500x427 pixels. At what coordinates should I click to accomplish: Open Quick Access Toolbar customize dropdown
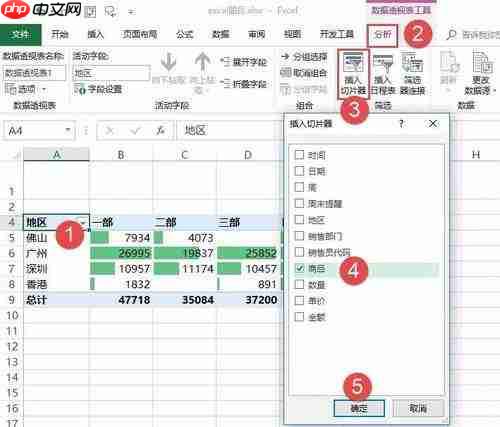[132, 12]
